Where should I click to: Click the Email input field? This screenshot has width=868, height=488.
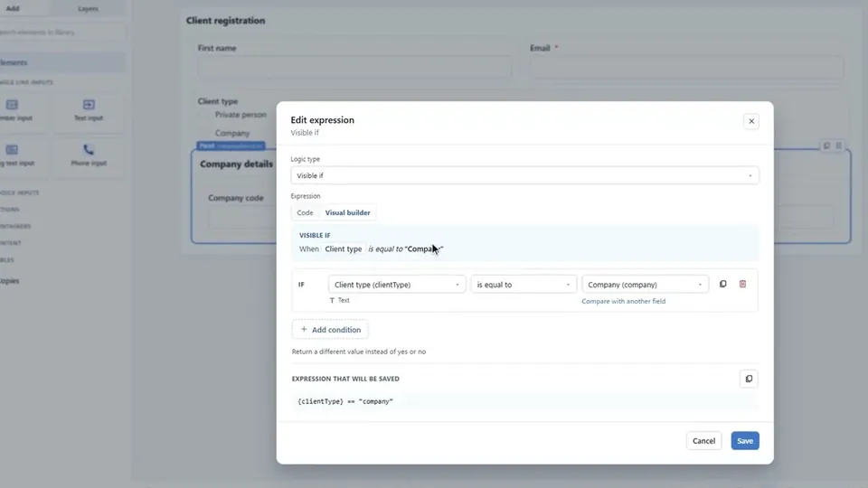tap(686, 68)
